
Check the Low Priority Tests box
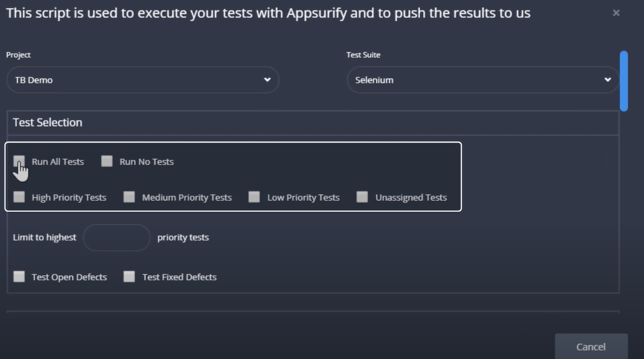[x=254, y=197]
